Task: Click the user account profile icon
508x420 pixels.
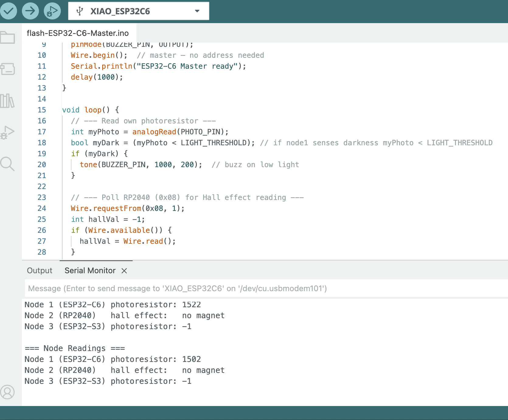Action: pos(8,392)
